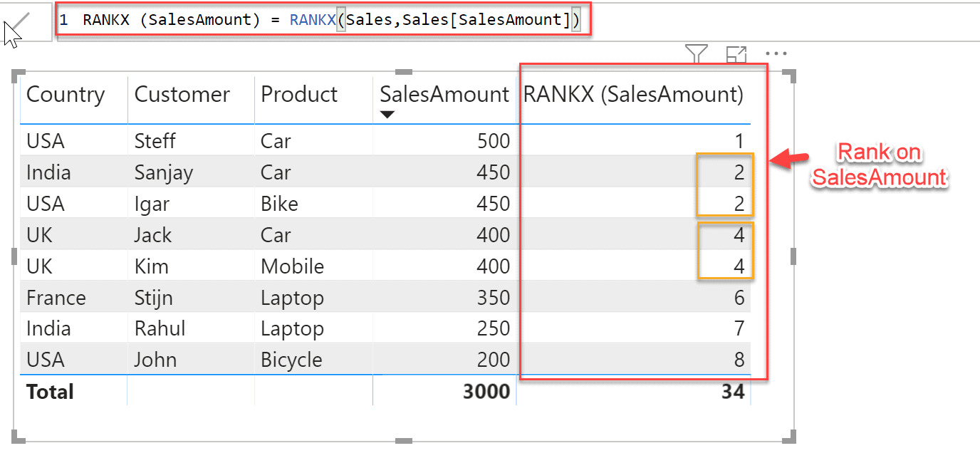Select the Steff customer cell
Screen dimensions: 980x458
155,141
